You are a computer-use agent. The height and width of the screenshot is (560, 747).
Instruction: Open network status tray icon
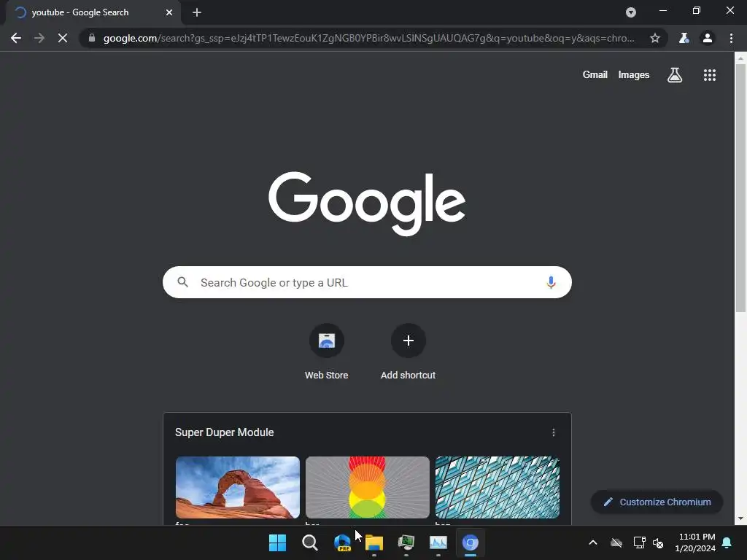tap(639, 542)
